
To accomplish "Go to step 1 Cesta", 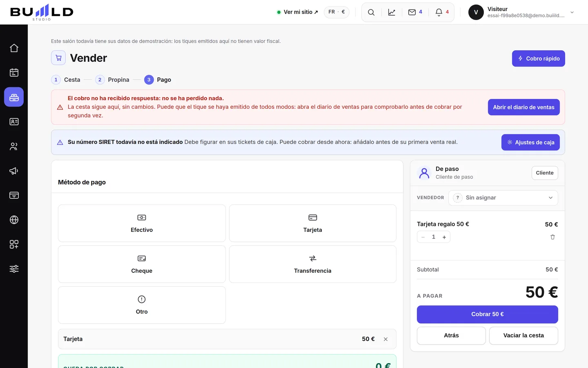I will click(66, 80).
